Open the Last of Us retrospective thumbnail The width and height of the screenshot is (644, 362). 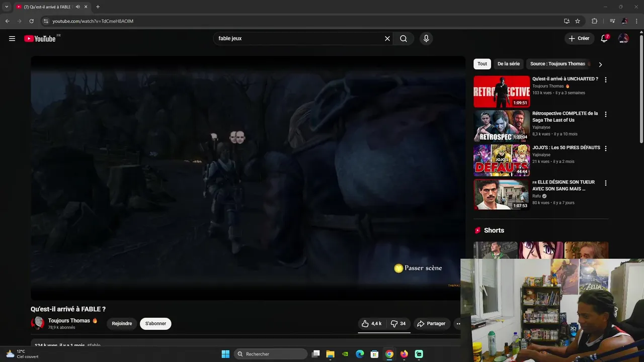(x=502, y=126)
